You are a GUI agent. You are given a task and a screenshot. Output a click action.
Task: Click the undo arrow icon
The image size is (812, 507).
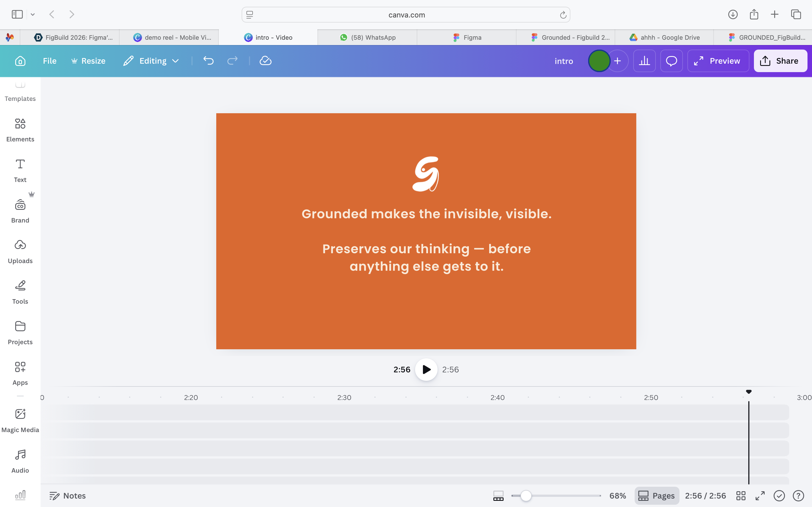pos(208,61)
